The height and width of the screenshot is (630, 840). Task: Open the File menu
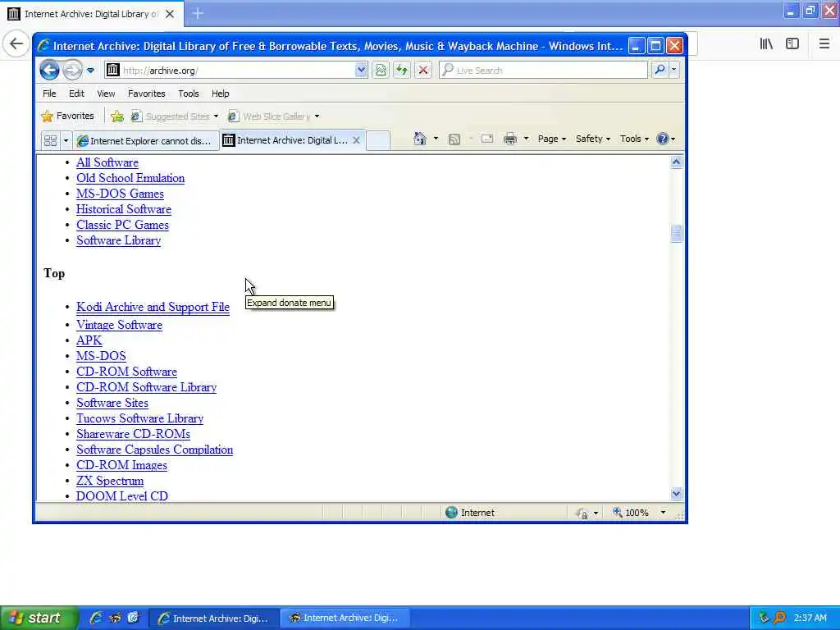[49, 94]
